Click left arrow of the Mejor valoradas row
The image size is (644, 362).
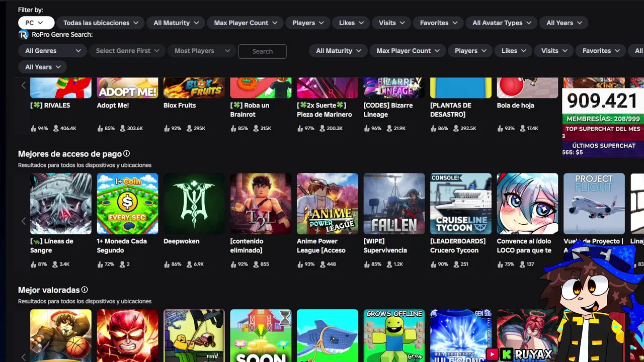pyautogui.click(x=23, y=357)
